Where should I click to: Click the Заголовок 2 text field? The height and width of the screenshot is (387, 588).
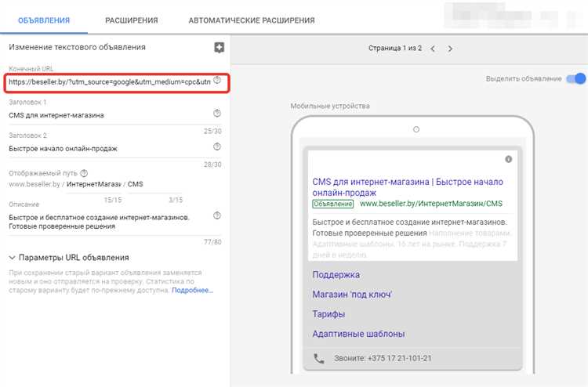click(x=110, y=148)
